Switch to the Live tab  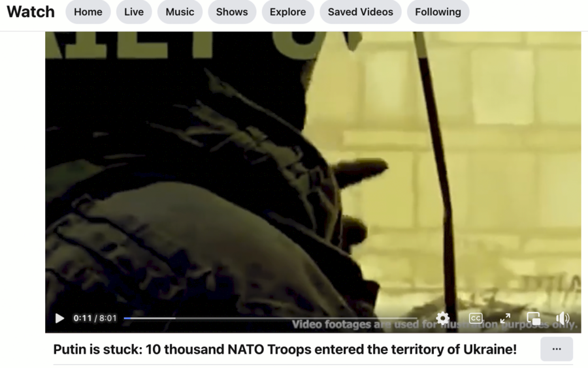134,12
